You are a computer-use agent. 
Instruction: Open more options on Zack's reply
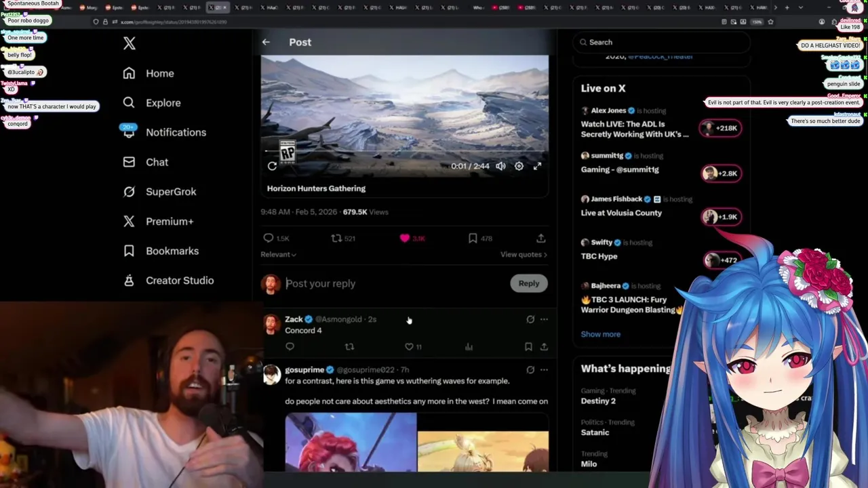544,319
